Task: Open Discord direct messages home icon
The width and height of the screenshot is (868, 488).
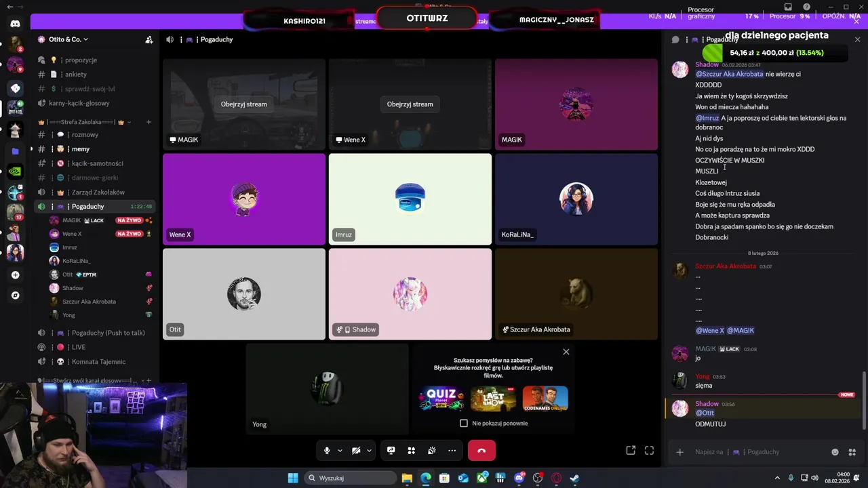Action: coord(15,24)
